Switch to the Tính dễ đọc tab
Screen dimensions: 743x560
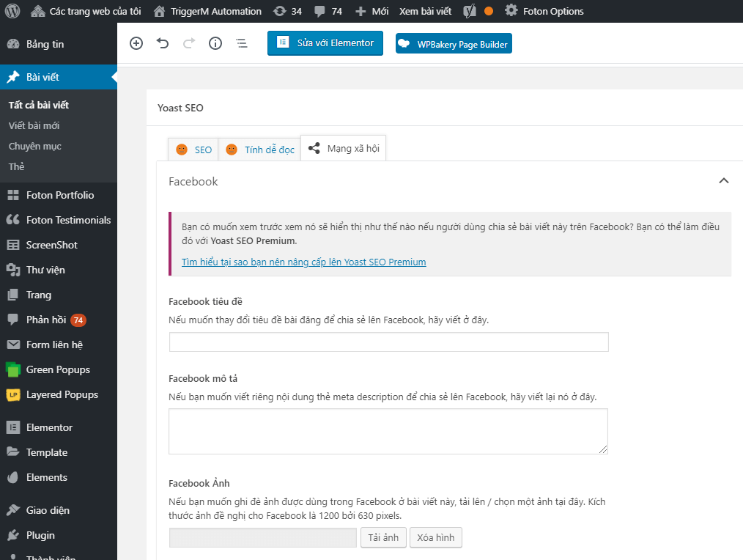tap(260, 150)
